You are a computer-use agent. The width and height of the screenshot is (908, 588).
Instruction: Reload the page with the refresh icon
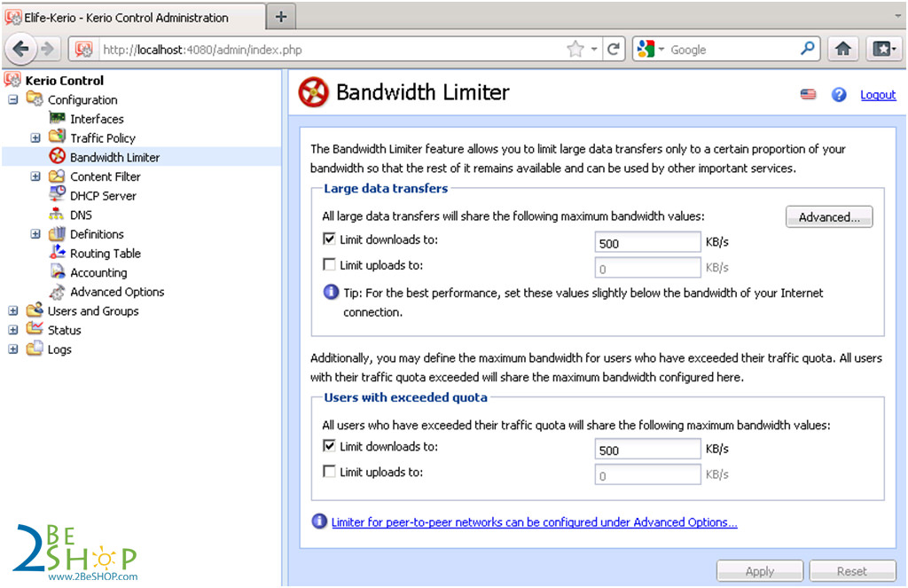point(614,50)
